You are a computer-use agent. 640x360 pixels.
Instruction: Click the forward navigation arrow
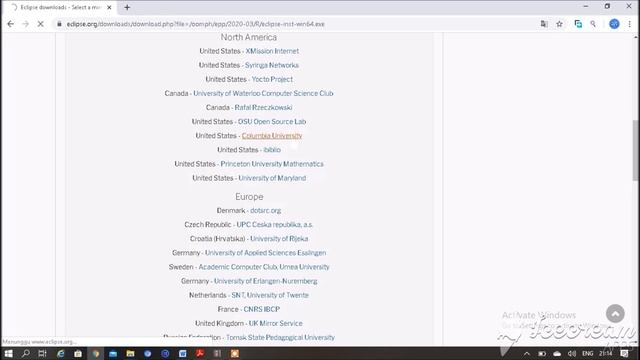tap(25, 24)
